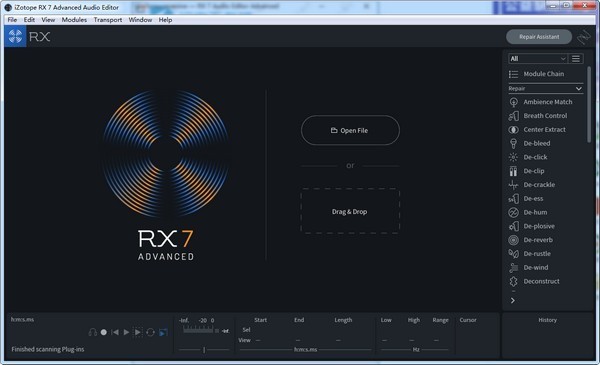Click the Sel start time field

(261, 330)
